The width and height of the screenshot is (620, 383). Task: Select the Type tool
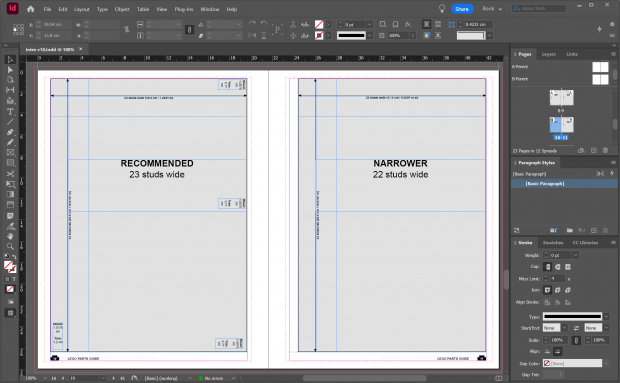click(x=10, y=111)
